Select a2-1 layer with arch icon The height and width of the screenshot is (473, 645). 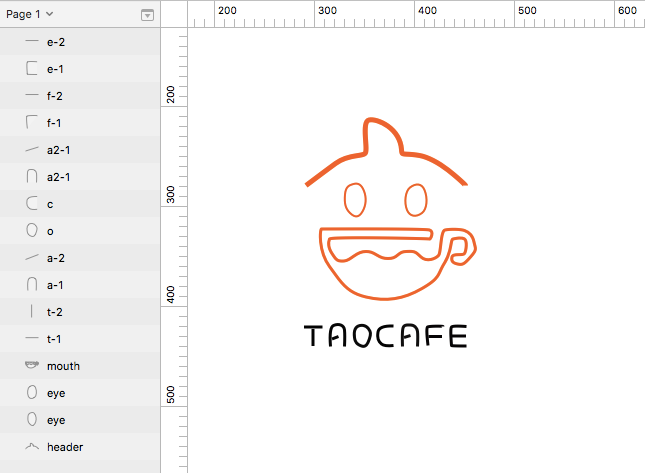pos(80,177)
